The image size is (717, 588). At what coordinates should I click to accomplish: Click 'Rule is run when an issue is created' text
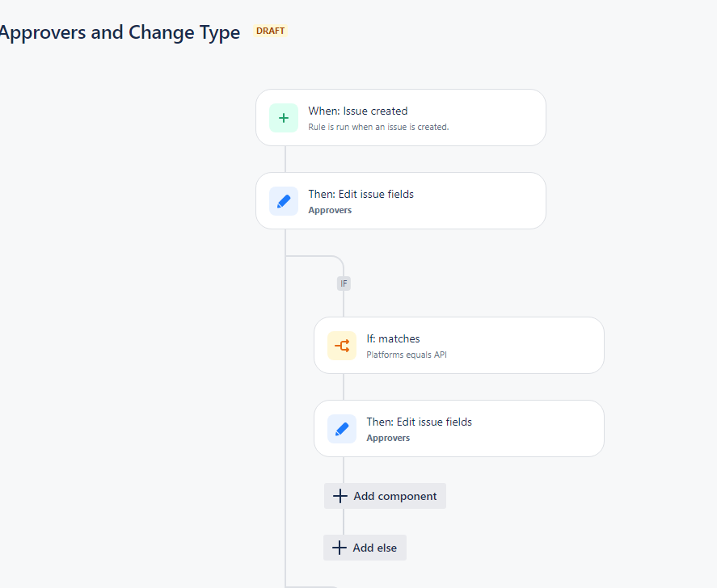[x=378, y=127]
